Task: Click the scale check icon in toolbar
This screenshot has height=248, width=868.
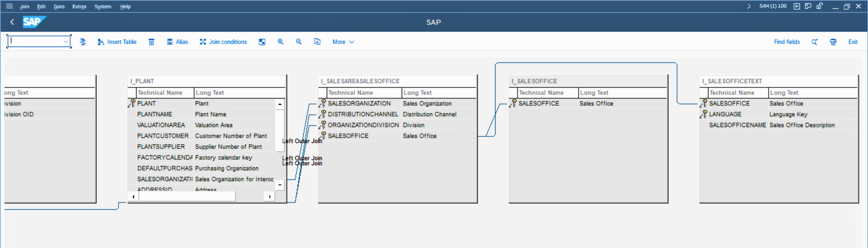Action: pos(83,42)
